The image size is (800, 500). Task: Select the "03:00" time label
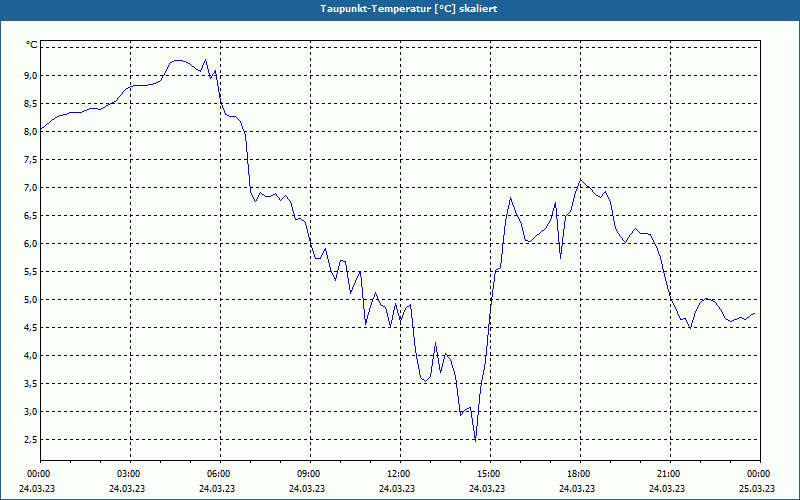click(128, 474)
